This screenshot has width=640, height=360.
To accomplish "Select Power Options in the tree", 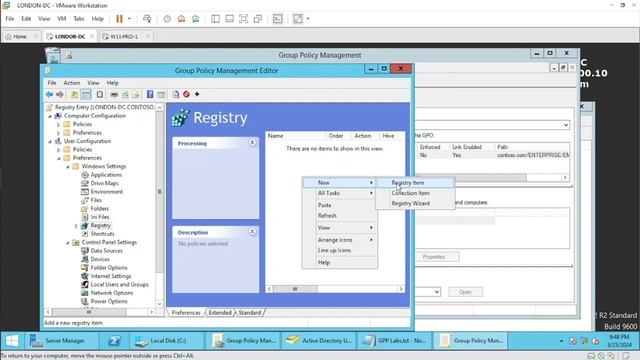I will [x=109, y=301].
